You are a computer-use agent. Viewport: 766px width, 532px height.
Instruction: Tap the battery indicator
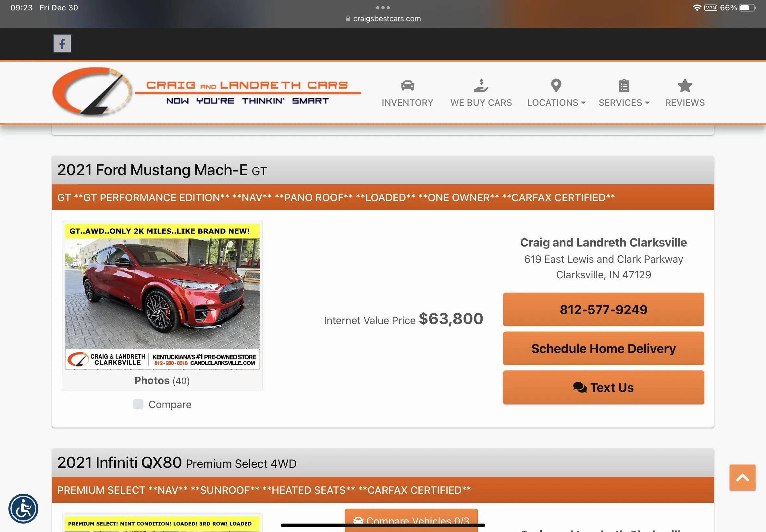pos(747,8)
